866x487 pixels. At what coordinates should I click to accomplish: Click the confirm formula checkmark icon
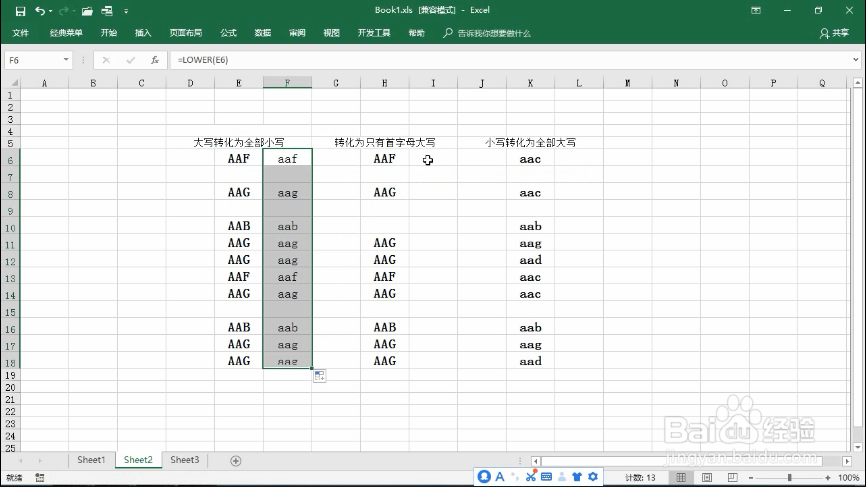coord(130,60)
